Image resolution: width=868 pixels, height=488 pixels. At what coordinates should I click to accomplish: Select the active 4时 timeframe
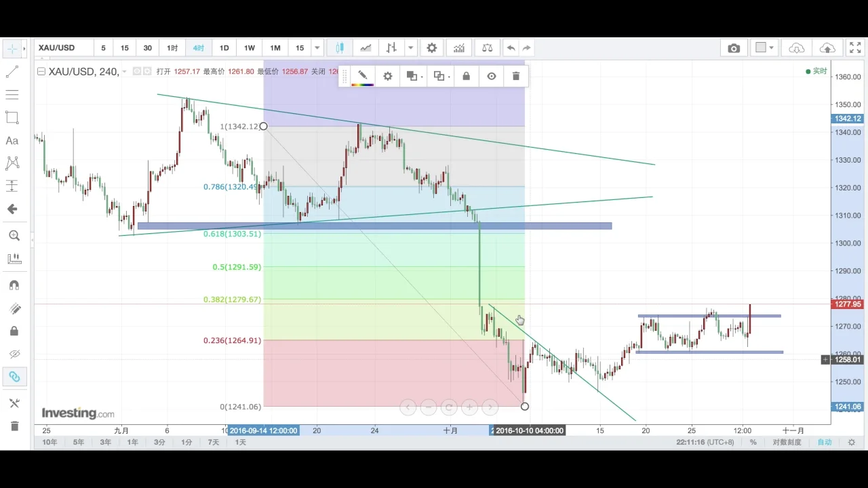tap(198, 48)
